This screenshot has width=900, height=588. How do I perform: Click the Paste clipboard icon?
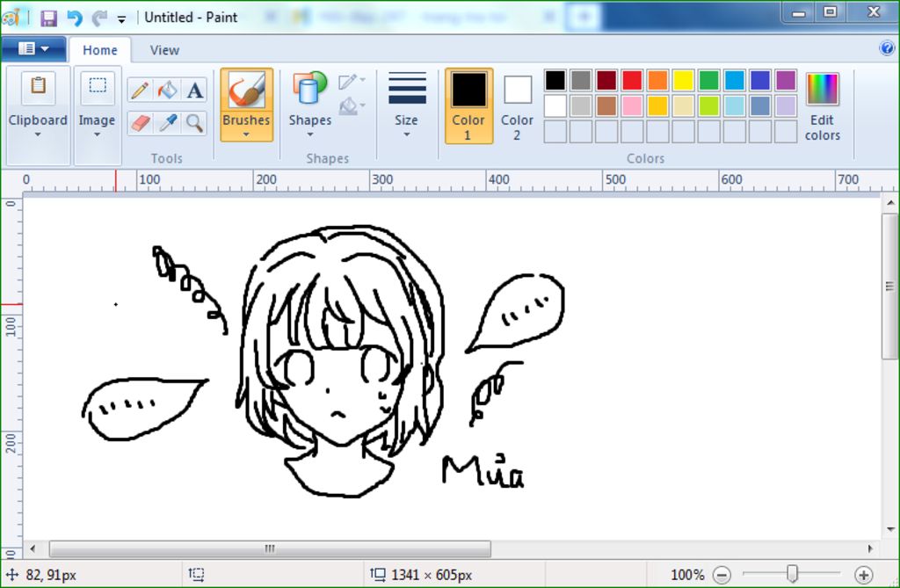38,87
